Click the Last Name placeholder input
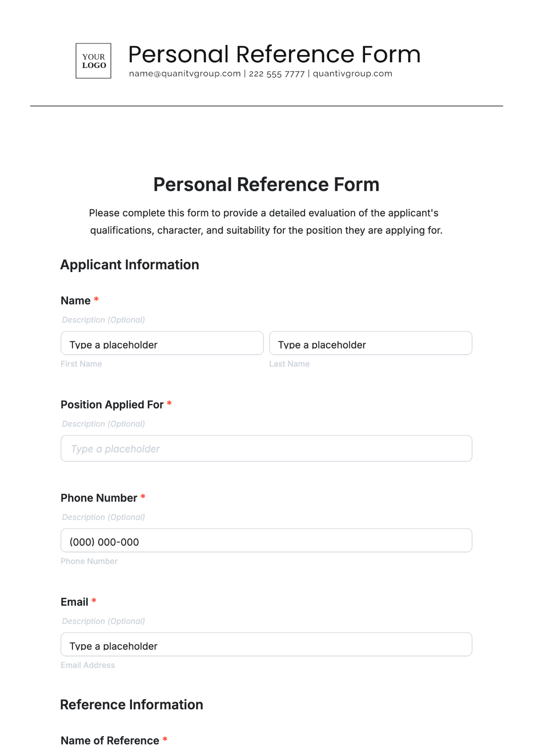533x756 pixels. point(370,343)
